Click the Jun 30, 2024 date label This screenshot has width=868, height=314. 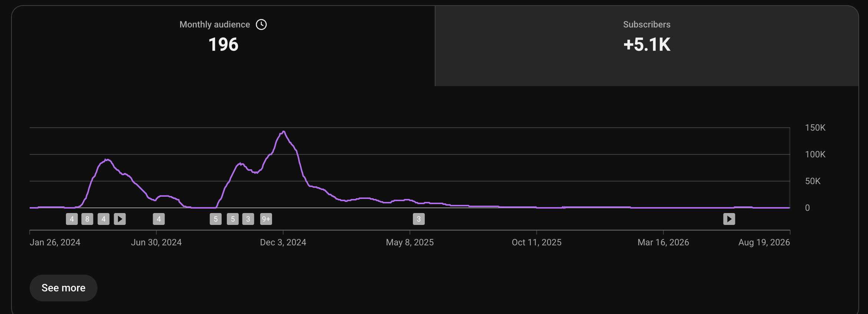[156, 242]
